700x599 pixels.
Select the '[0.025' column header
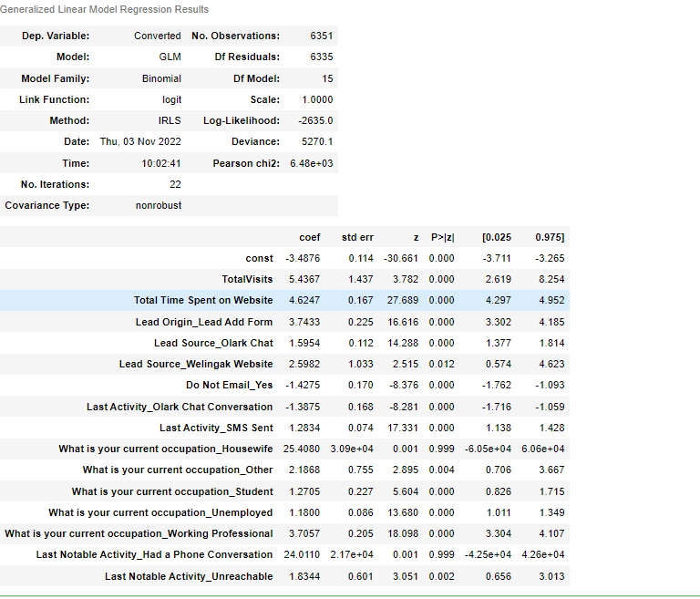click(x=497, y=237)
